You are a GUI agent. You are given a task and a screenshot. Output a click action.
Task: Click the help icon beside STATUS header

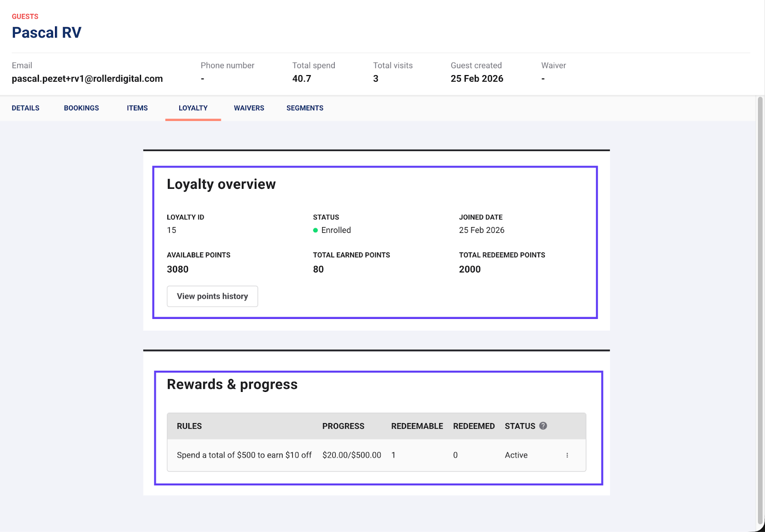(543, 426)
